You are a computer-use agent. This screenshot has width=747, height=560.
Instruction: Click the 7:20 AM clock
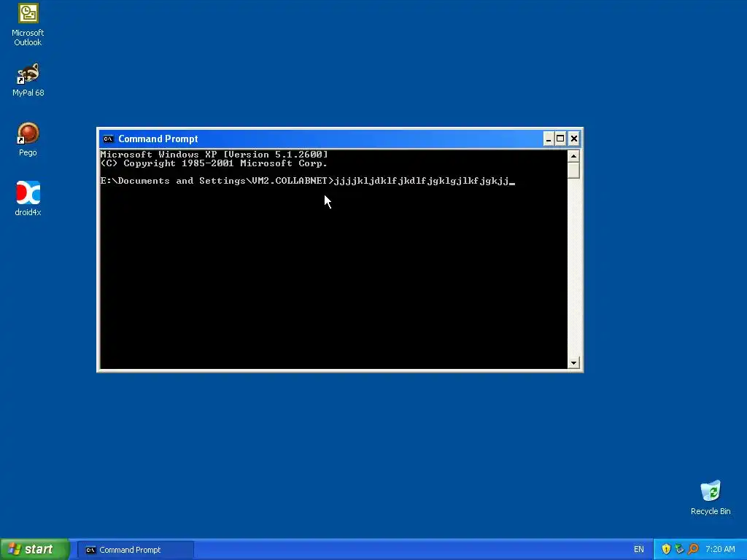click(x=720, y=550)
